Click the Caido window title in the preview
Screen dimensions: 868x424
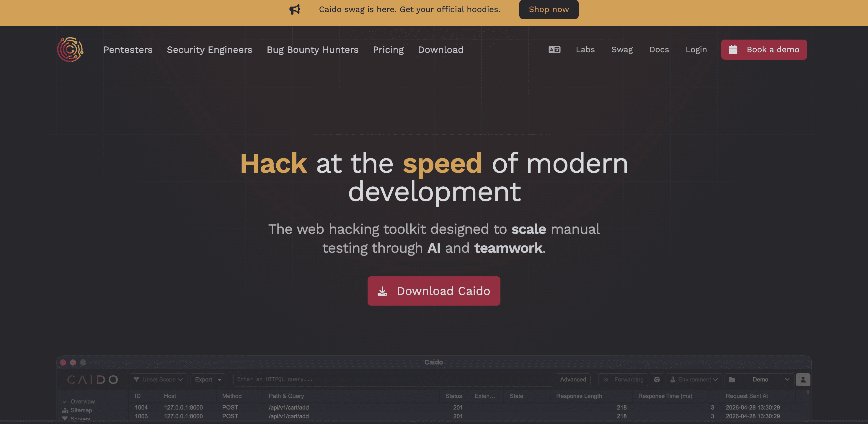pyautogui.click(x=434, y=362)
